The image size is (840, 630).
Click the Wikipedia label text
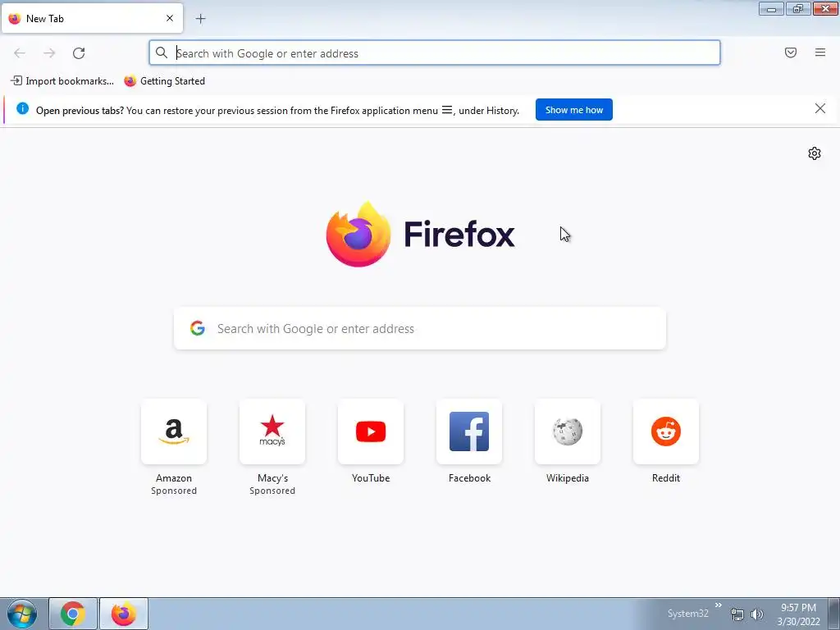568,478
